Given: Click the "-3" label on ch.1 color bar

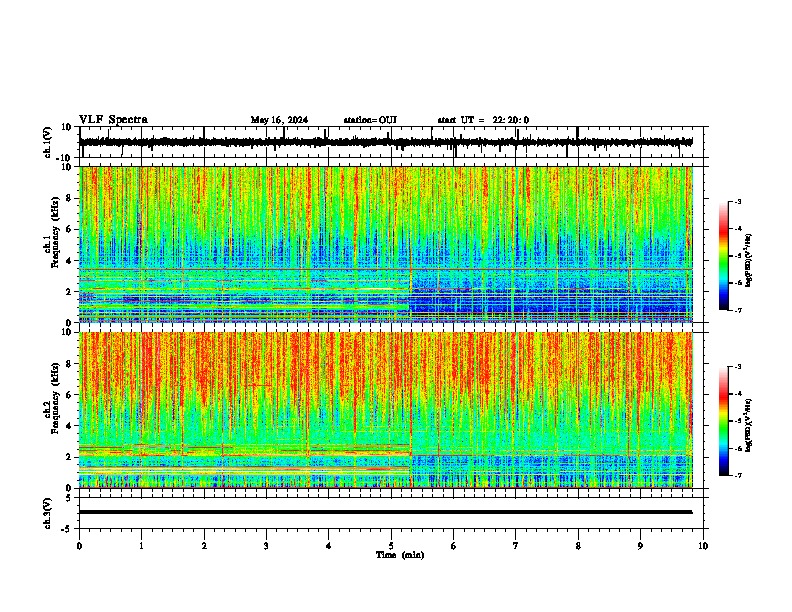Looking at the screenshot, I should pos(737,201).
